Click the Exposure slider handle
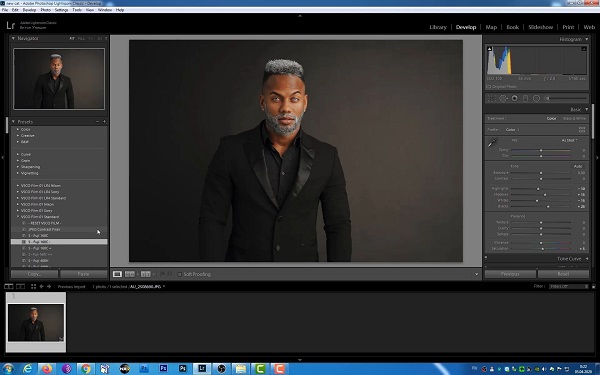600x375 pixels. (x=541, y=173)
